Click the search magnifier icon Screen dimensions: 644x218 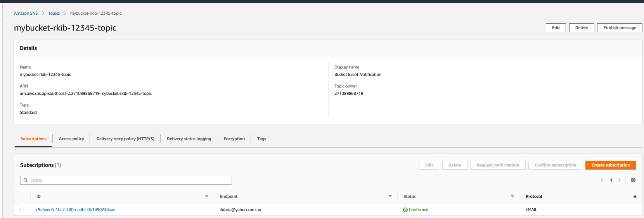26,180
